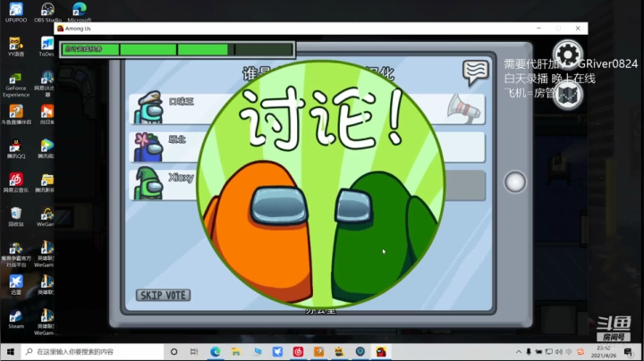644x361 pixels.
Task: Close the Among Us window
Action: [578, 29]
